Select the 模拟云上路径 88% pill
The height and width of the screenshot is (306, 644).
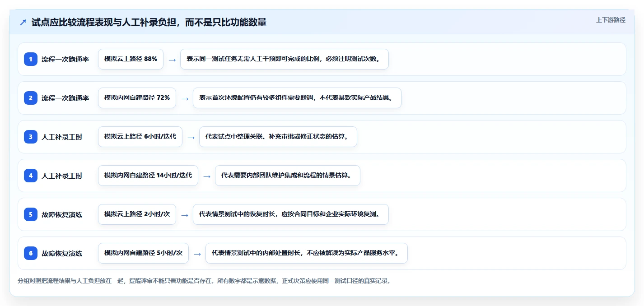pyautogui.click(x=131, y=59)
